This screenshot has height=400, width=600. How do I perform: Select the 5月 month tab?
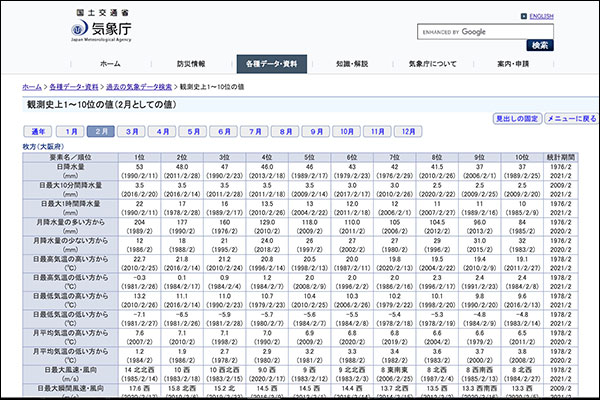click(194, 131)
